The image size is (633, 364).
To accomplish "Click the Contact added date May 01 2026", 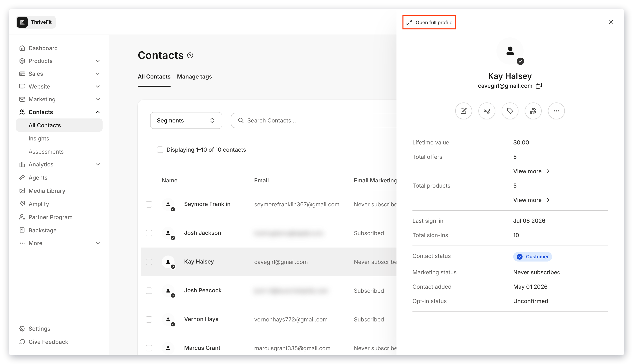I will pos(530,287).
